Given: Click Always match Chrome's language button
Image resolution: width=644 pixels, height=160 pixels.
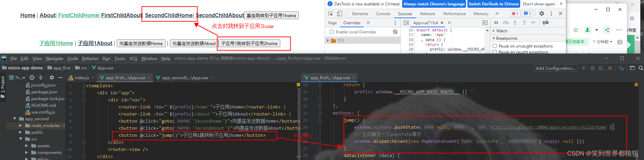Looking at the screenshot, I should tap(434, 4).
